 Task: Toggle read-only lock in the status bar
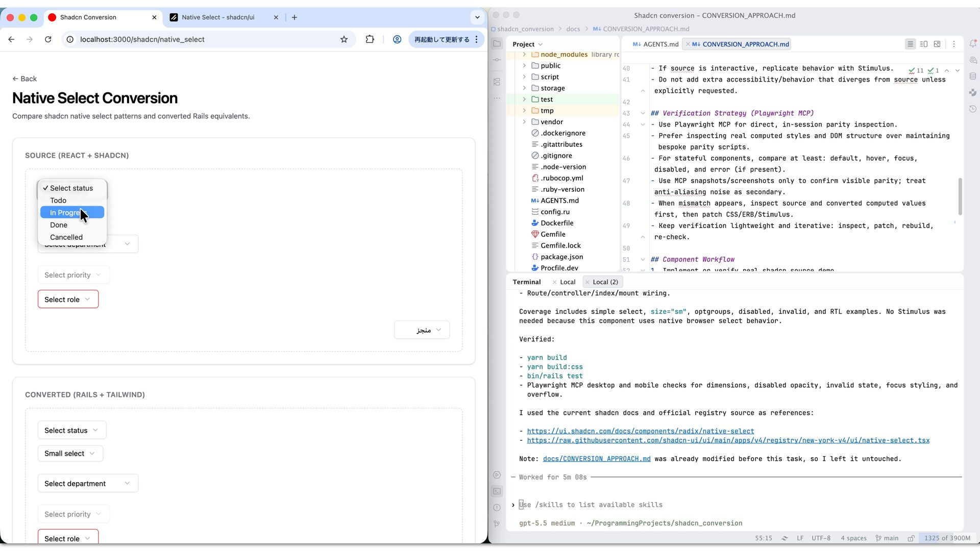point(911,538)
